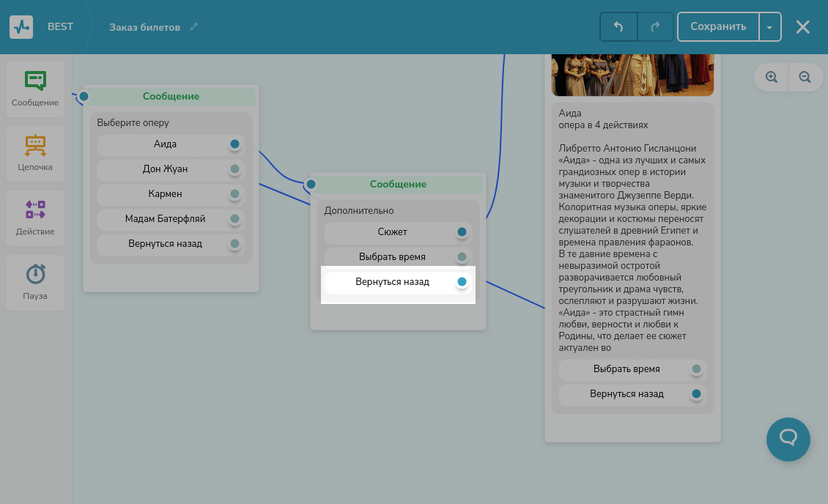Image resolution: width=828 pixels, height=504 pixels.
Task: Click the highlighted Вернуться назад button
Action: tap(392, 282)
